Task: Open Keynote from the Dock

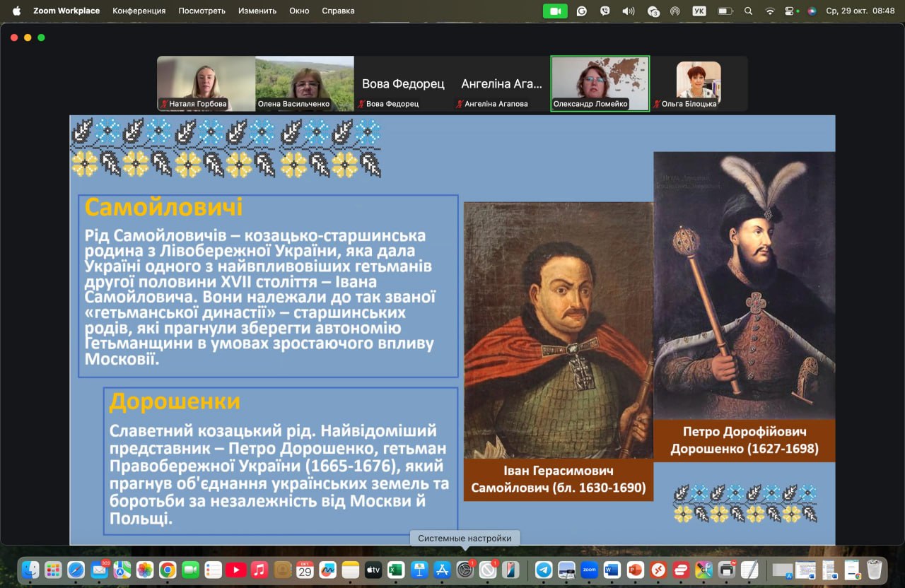Action: tap(419, 570)
